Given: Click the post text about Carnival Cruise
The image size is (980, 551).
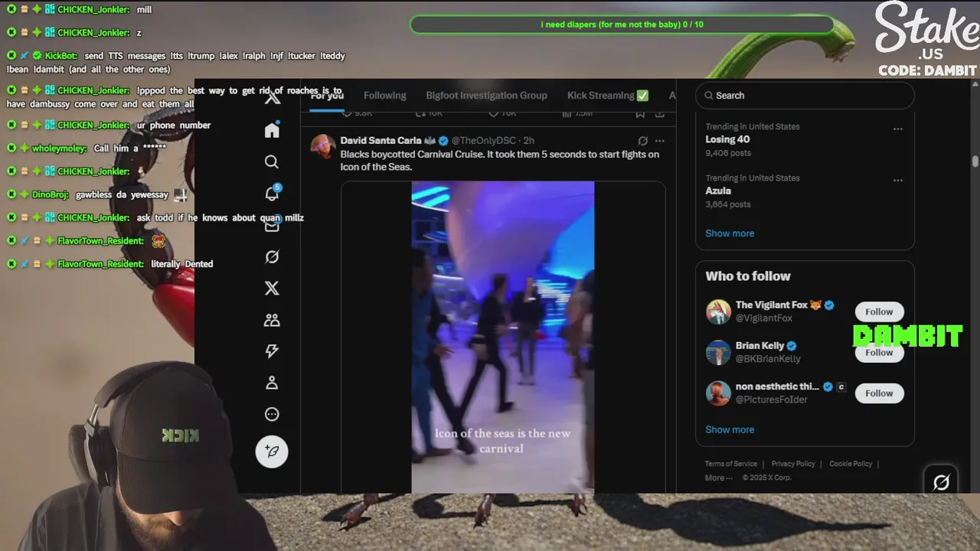Looking at the screenshot, I should (499, 161).
